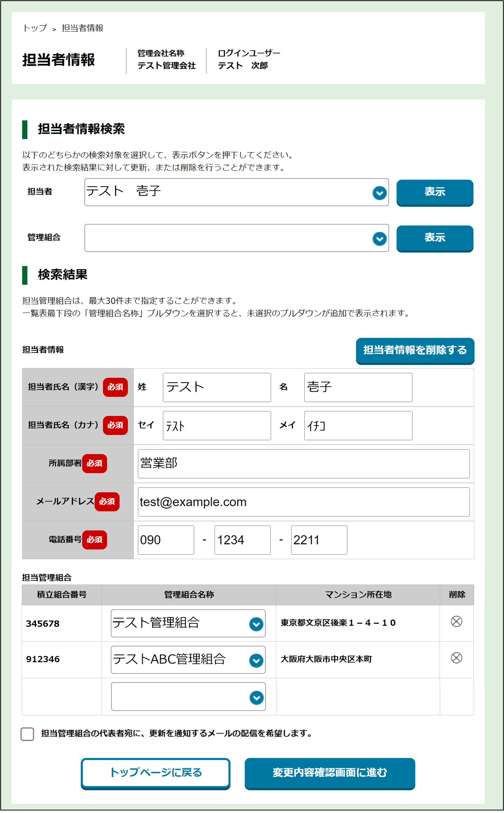504x813 pixels.
Task: Click the login user name テスト 次郎
Action: (x=243, y=66)
